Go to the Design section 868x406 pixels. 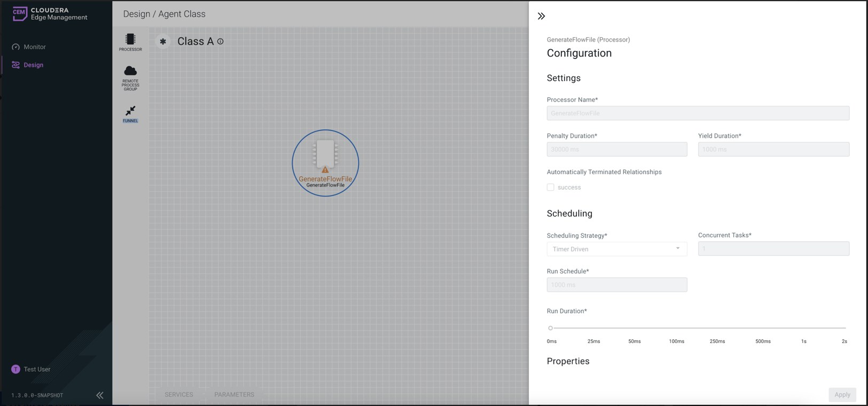(33, 65)
